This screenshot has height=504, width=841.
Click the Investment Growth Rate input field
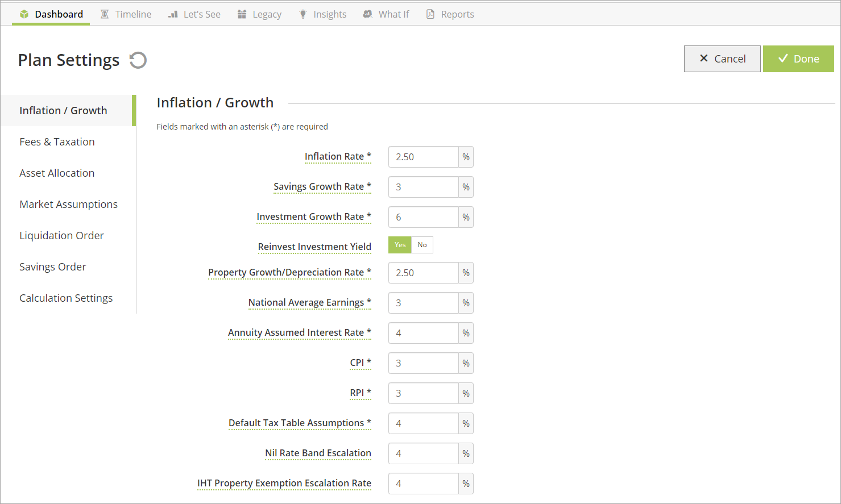424,217
